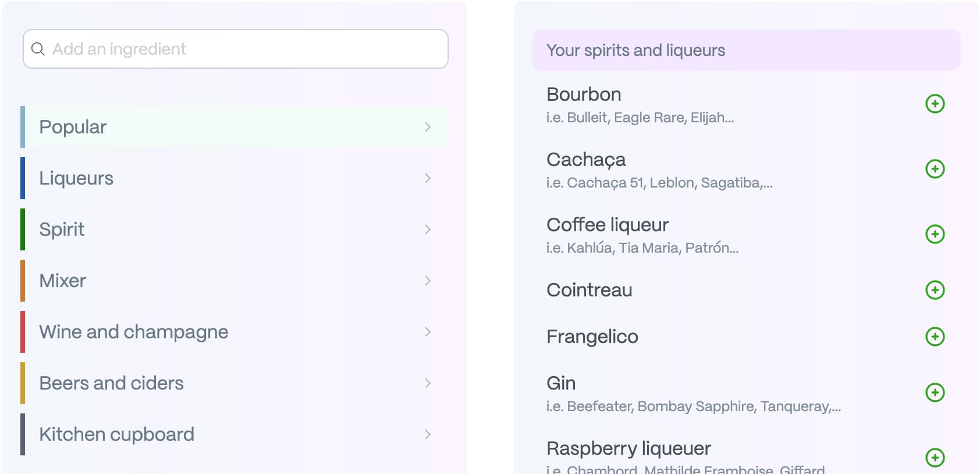The height and width of the screenshot is (474, 980).
Task: Click the Gin ingredient entry
Action: click(561, 383)
